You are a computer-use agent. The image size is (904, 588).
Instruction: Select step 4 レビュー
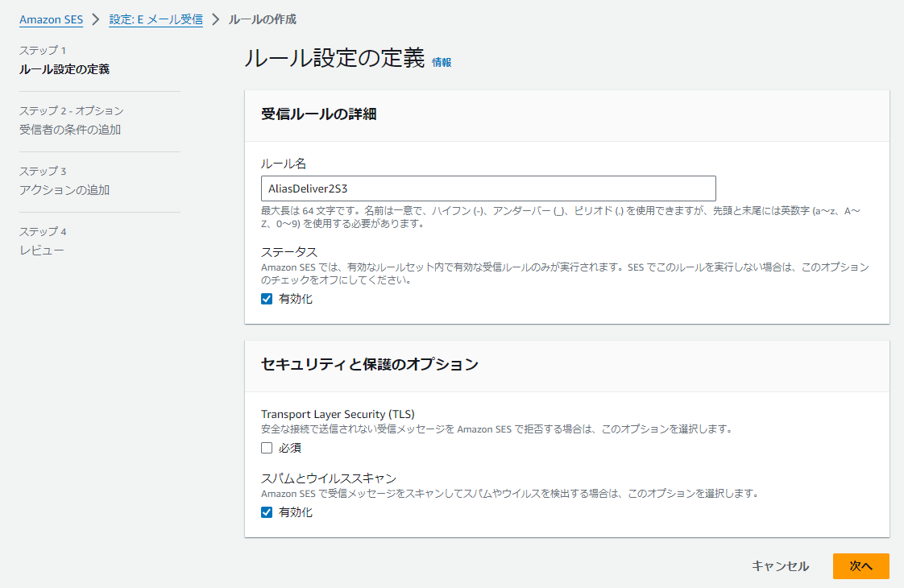(42, 251)
